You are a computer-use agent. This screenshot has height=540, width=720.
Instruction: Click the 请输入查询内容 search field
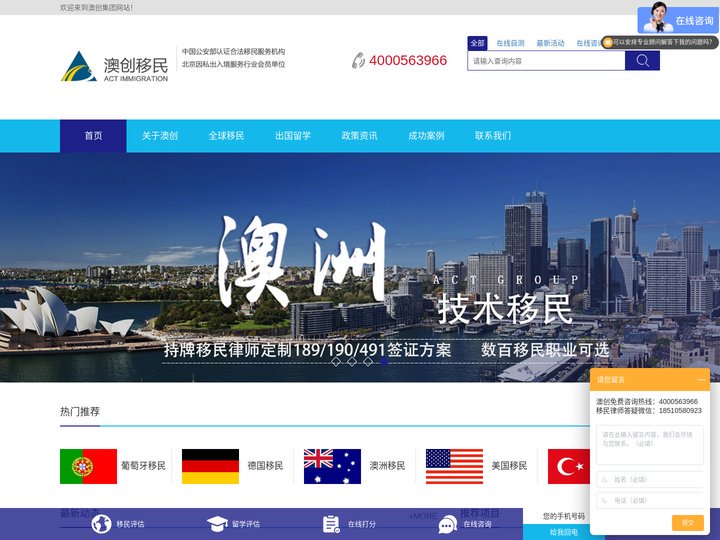(x=546, y=61)
